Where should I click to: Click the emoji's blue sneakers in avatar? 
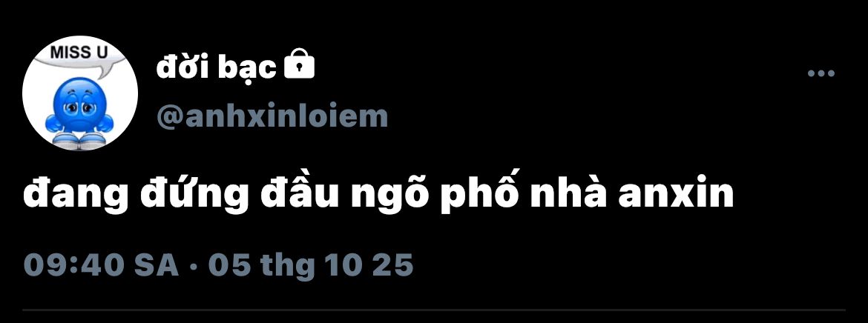click(x=79, y=139)
